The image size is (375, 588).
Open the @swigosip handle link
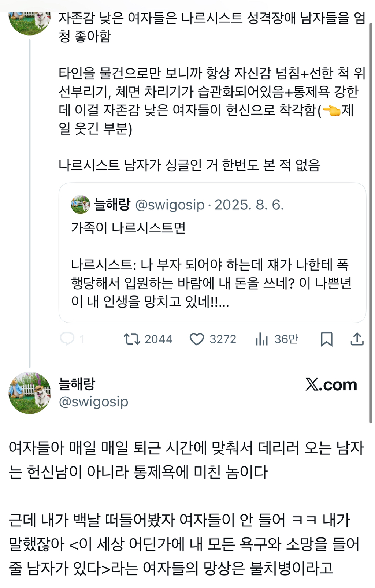[93, 401]
